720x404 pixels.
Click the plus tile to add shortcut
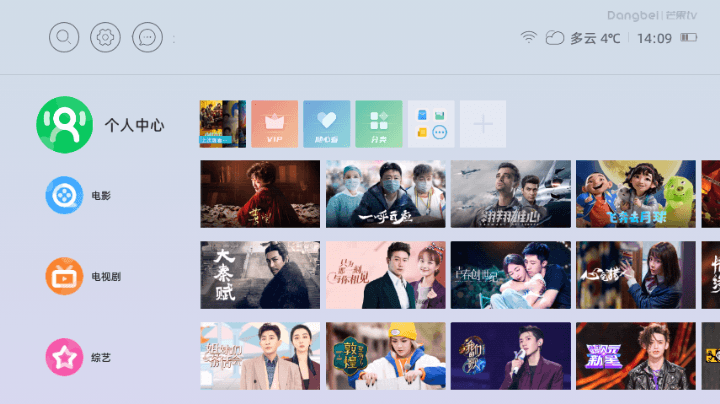coord(483,124)
